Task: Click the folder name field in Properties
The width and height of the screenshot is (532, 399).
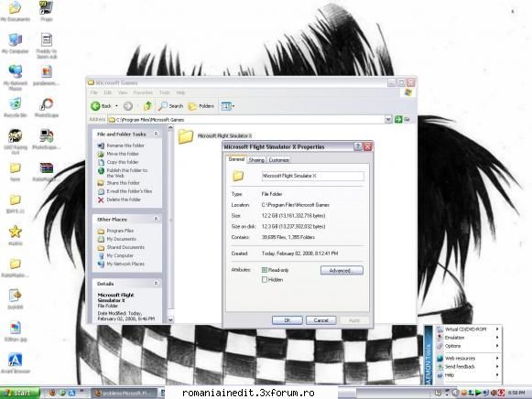Action: (x=313, y=176)
